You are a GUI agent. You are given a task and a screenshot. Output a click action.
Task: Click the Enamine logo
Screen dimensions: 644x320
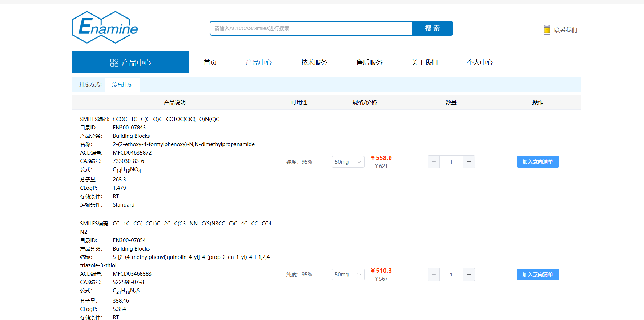click(105, 27)
